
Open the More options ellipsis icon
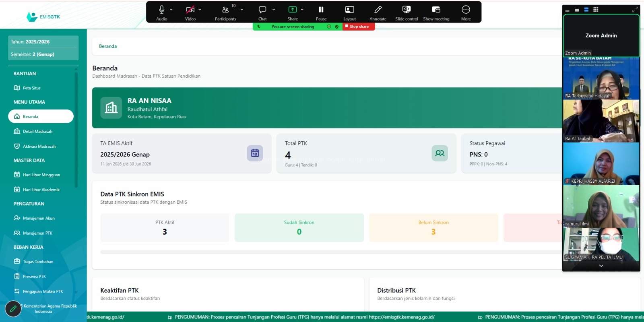point(466,10)
